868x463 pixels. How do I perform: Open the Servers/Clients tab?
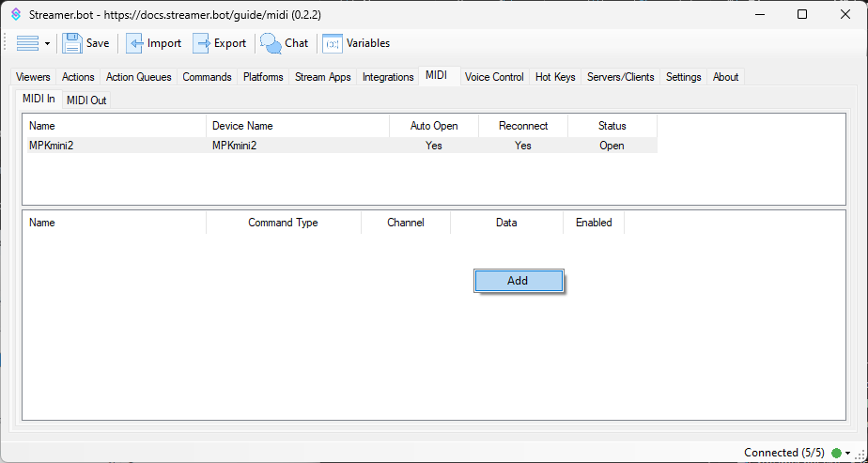click(x=620, y=77)
